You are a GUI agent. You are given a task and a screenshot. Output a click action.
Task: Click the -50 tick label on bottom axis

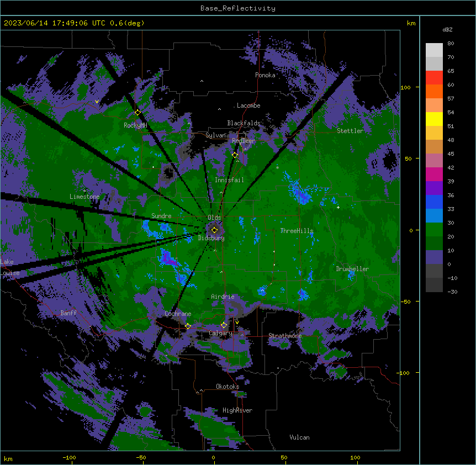pos(141,457)
